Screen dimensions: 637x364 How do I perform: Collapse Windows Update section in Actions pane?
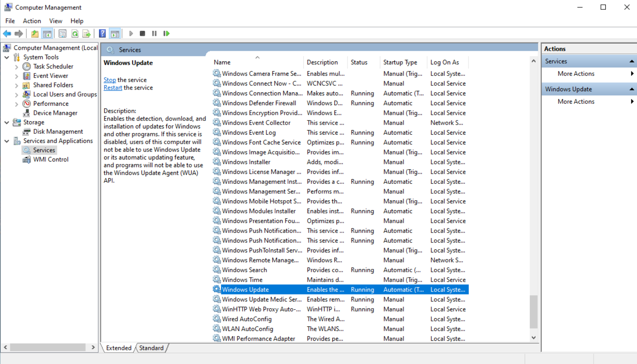pos(631,89)
